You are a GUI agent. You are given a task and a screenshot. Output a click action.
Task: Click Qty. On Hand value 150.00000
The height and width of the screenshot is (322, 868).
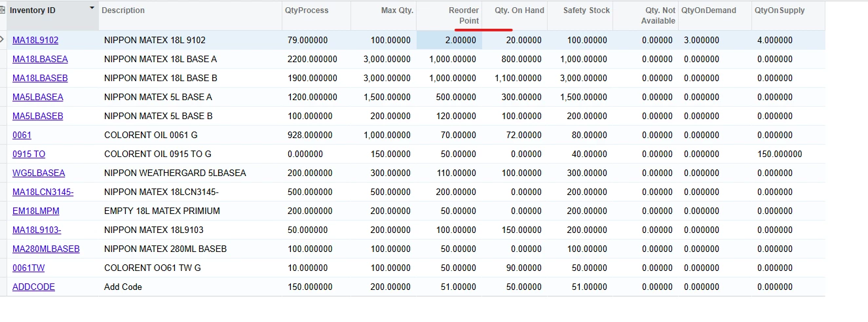(521, 230)
